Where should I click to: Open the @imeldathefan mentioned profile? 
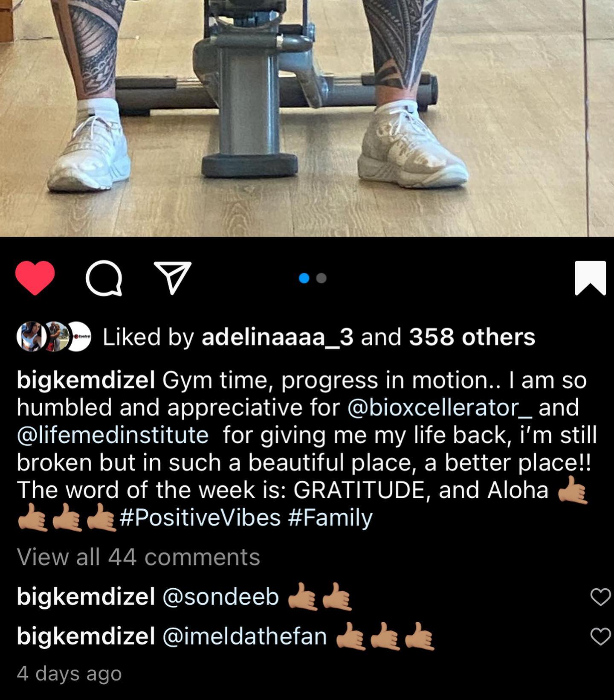pyautogui.click(x=245, y=636)
